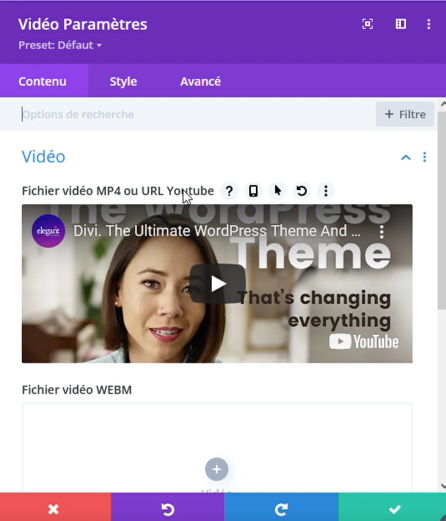Screen dimensions: 446x521
Task: Click the Vidéo section heading
Action: click(43, 157)
